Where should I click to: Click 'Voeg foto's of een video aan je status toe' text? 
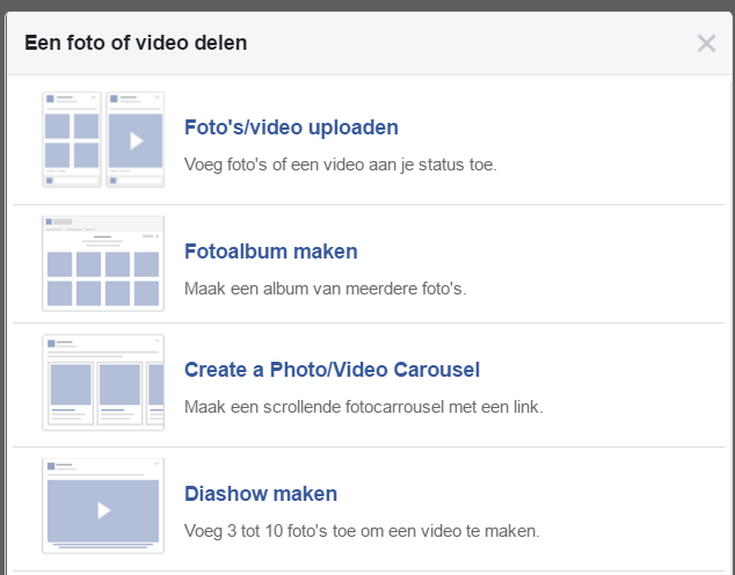[340, 164]
